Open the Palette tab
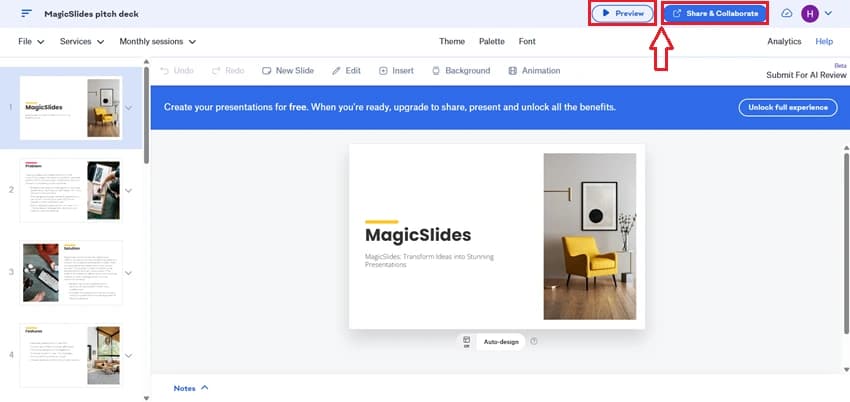 tap(492, 41)
